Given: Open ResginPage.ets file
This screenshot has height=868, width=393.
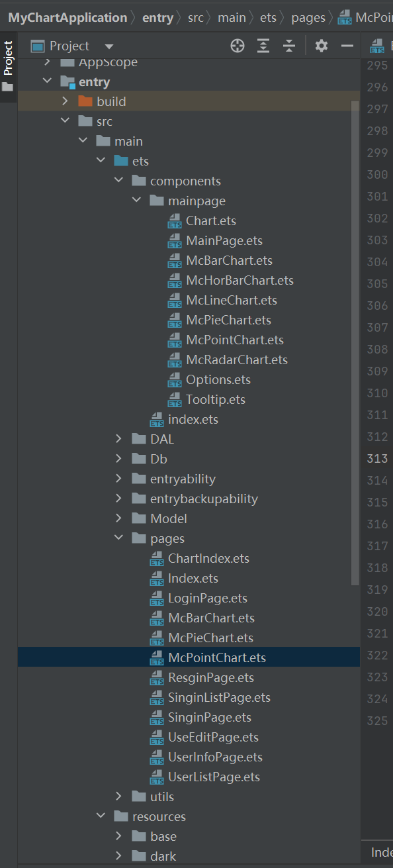Looking at the screenshot, I should coord(211,677).
